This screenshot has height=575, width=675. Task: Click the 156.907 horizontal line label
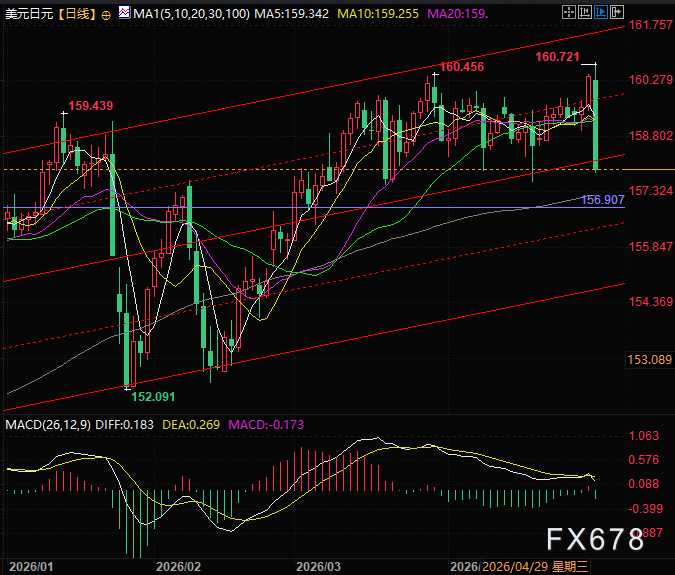[602, 200]
